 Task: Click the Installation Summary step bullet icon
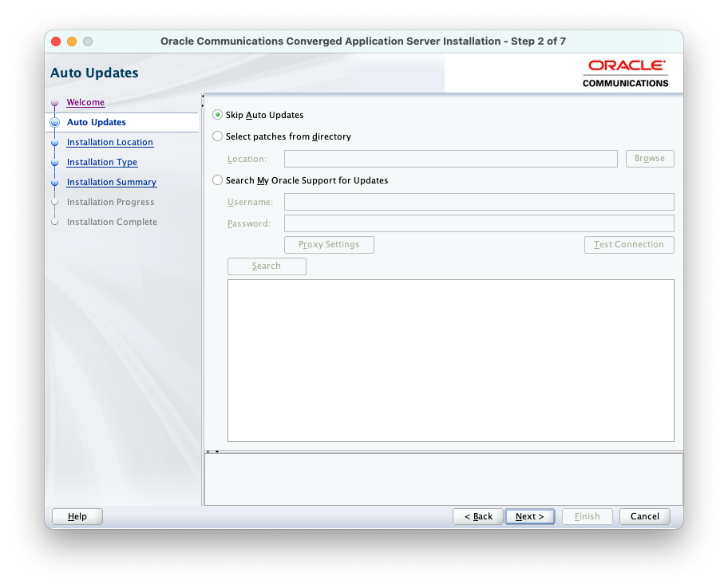(55, 183)
